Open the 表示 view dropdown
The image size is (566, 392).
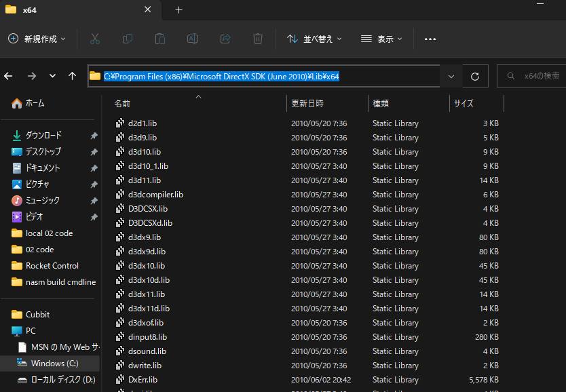click(381, 39)
